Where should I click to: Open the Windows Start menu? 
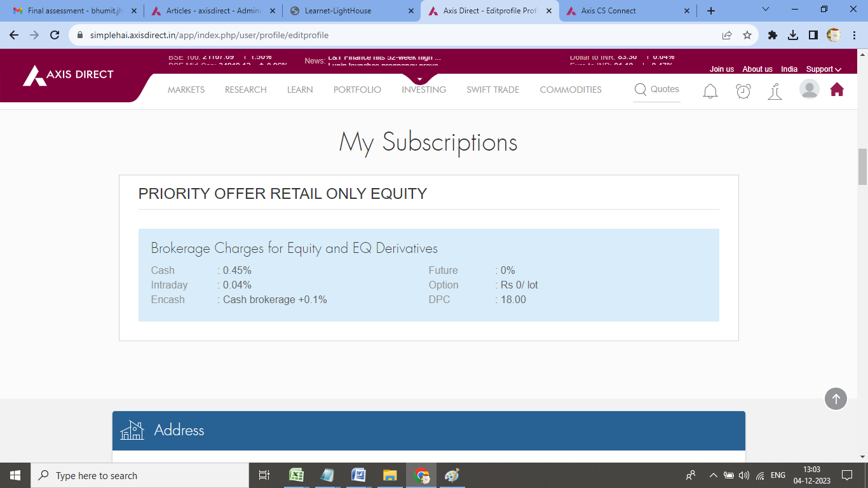(x=15, y=475)
